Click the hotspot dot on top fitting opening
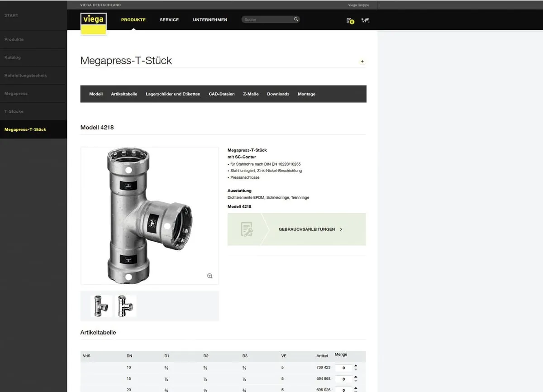This screenshot has height=392, width=543. [x=129, y=170]
